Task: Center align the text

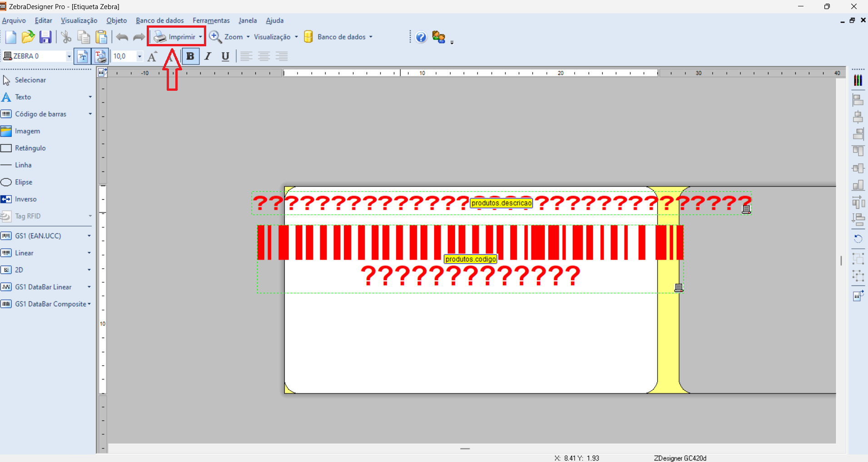Action: [x=264, y=56]
